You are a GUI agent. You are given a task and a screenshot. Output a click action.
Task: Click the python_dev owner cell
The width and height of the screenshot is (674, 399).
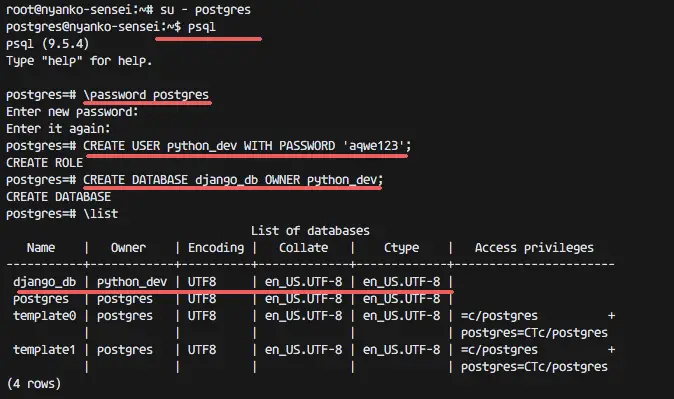[x=132, y=282]
